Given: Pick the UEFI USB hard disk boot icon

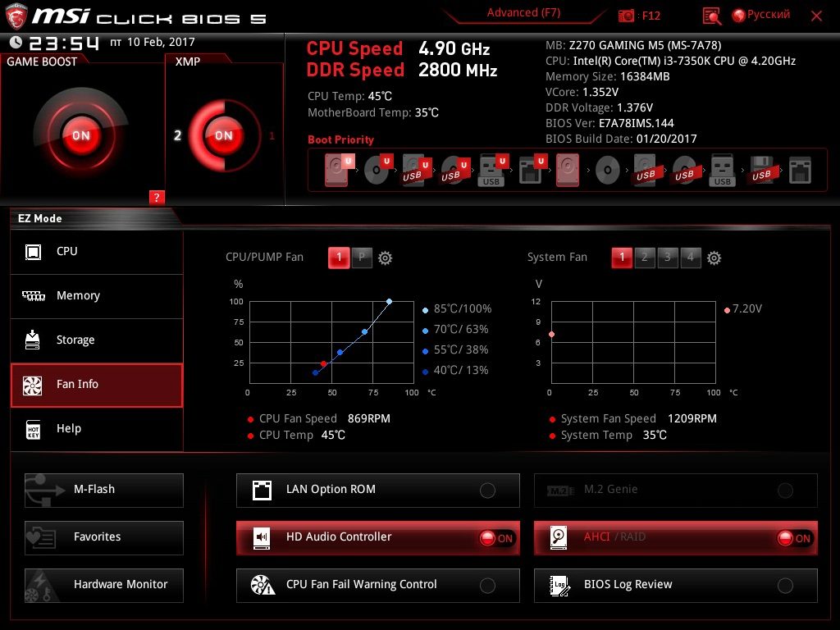Looking at the screenshot, I should click(x=416, y=170).
